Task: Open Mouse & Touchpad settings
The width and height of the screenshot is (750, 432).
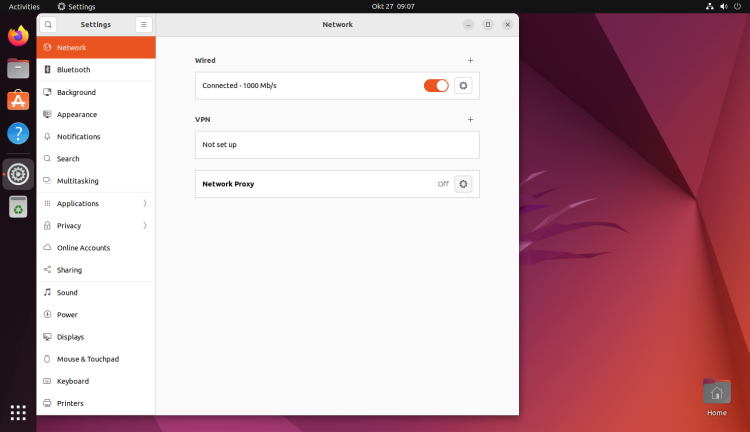Action: (96, 359)
